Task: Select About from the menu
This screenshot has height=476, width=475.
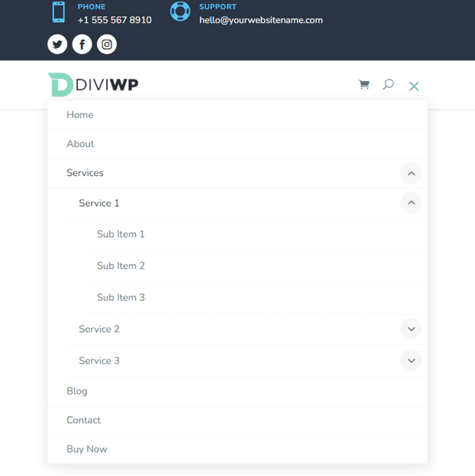Action: pos(80,144)
